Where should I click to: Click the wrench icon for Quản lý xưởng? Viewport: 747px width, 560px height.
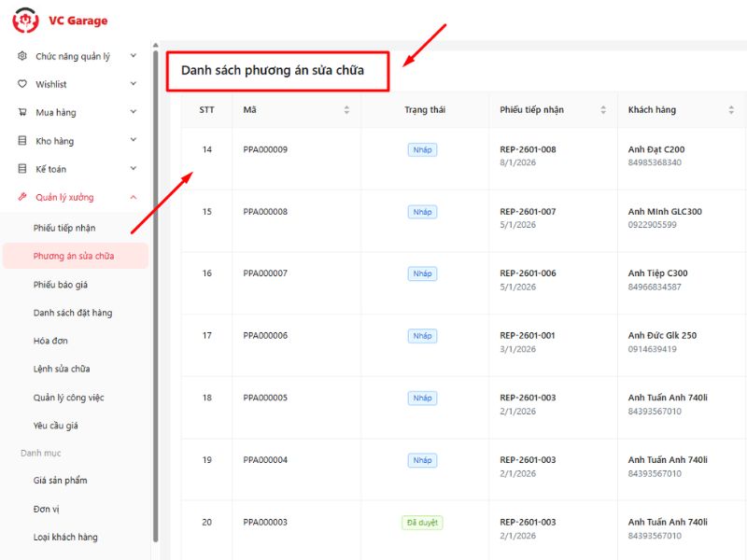22,198
